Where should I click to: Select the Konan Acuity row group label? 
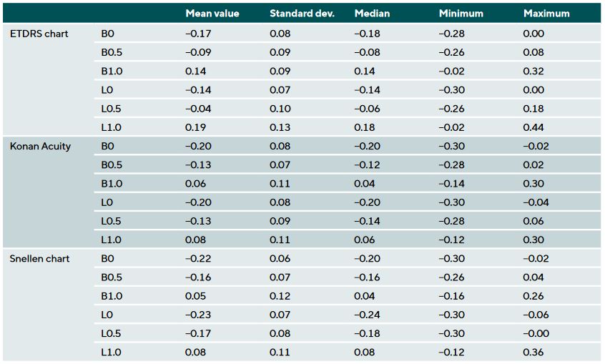40,147
